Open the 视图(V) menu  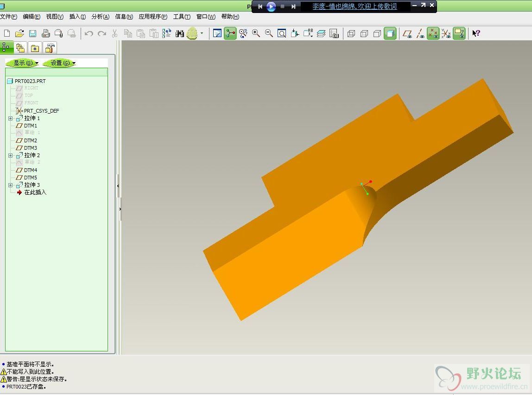[55, 17]
